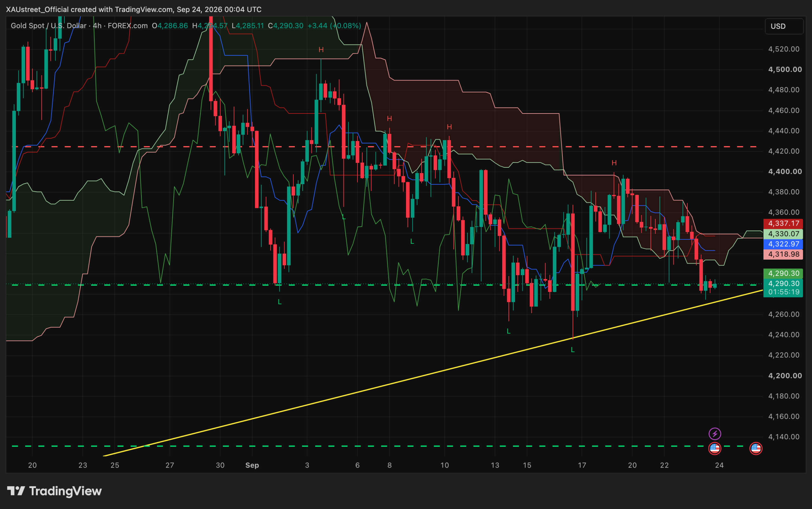Click the low value L4,285.11
This screenshot has width=812, height=509.
(248, 26)
